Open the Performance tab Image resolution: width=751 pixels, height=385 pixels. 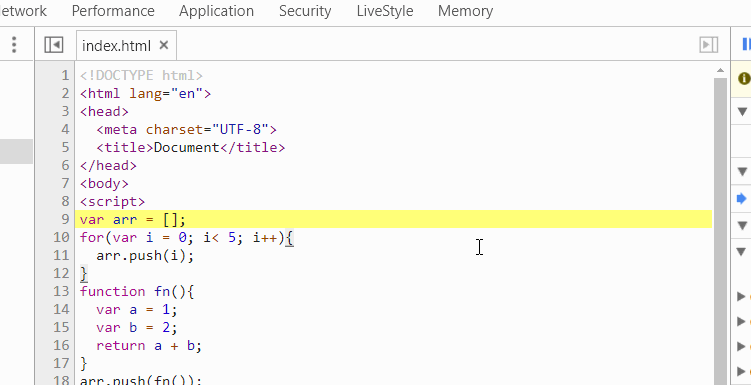point(113,11)
